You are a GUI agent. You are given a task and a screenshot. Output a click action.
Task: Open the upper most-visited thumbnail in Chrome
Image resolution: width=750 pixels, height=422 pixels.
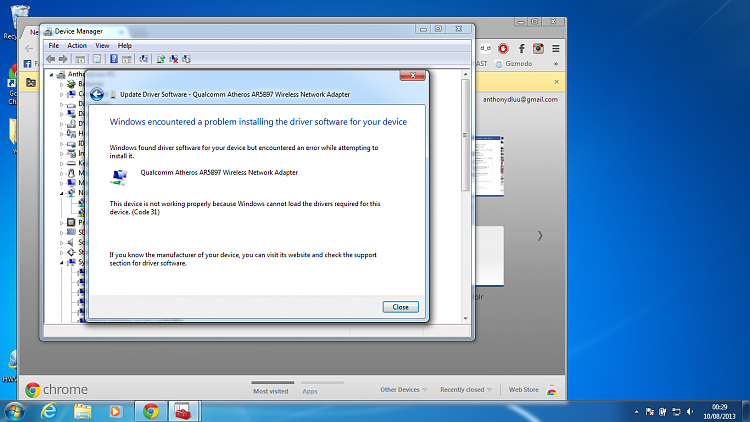point(489,166)
